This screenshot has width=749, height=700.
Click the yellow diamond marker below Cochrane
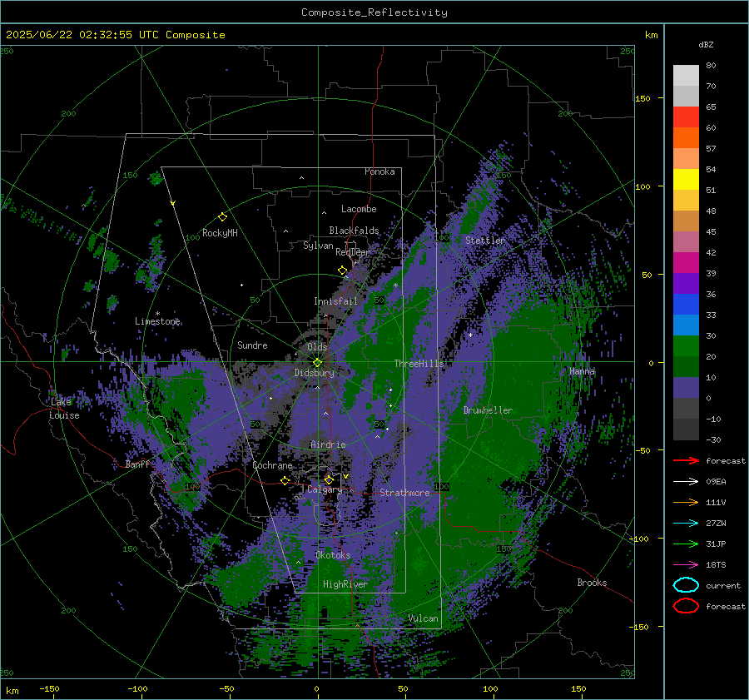[285, 480]
